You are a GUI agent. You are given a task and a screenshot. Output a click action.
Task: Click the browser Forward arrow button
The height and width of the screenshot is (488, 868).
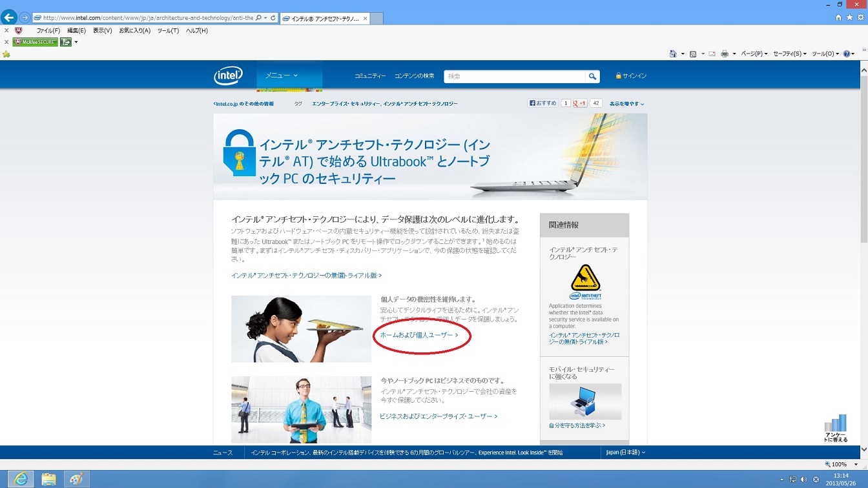tap(25, 17)
